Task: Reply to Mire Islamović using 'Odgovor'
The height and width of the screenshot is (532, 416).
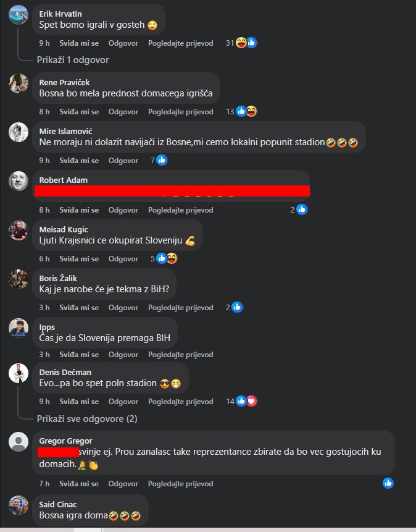Action: coord(123,161)
